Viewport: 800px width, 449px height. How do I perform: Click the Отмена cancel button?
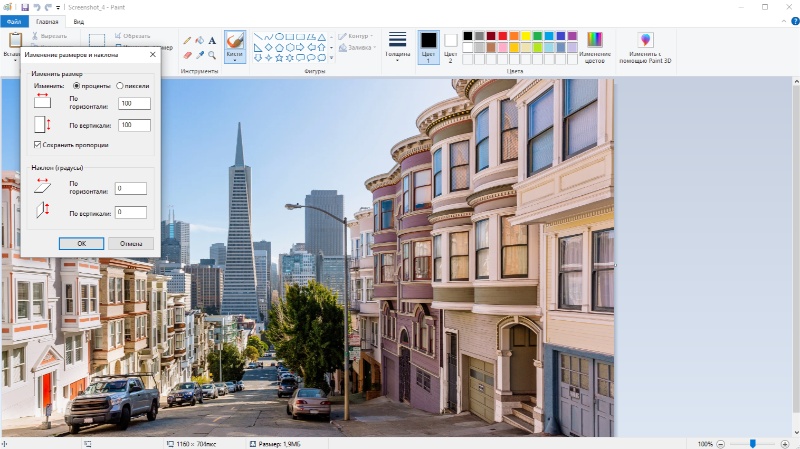(x=131, y=243)
